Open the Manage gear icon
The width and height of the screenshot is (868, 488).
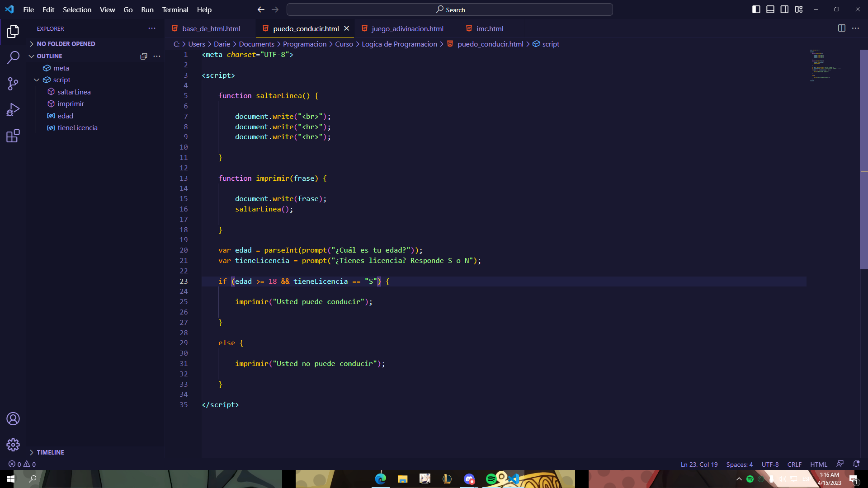13,445
